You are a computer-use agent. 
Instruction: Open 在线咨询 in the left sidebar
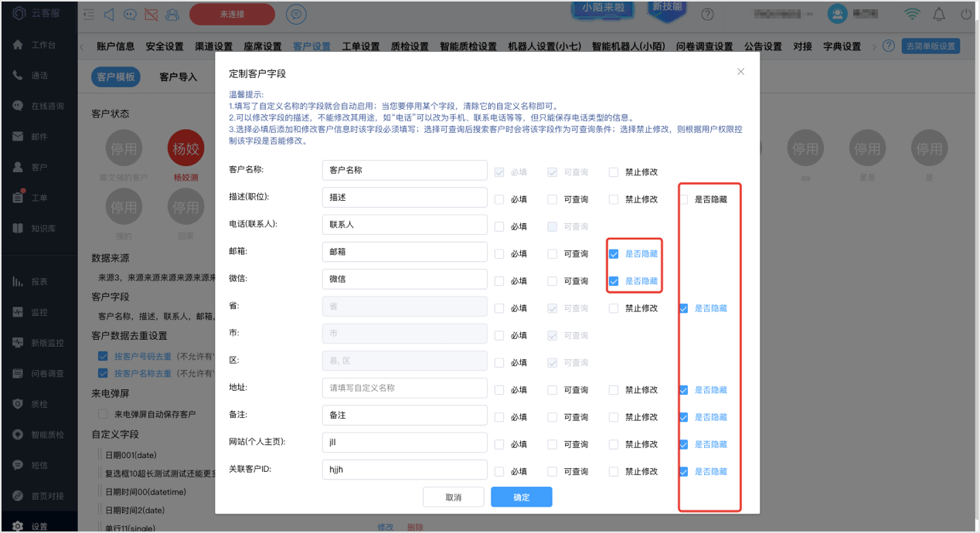pyautogui.click(x=39, y=106)
